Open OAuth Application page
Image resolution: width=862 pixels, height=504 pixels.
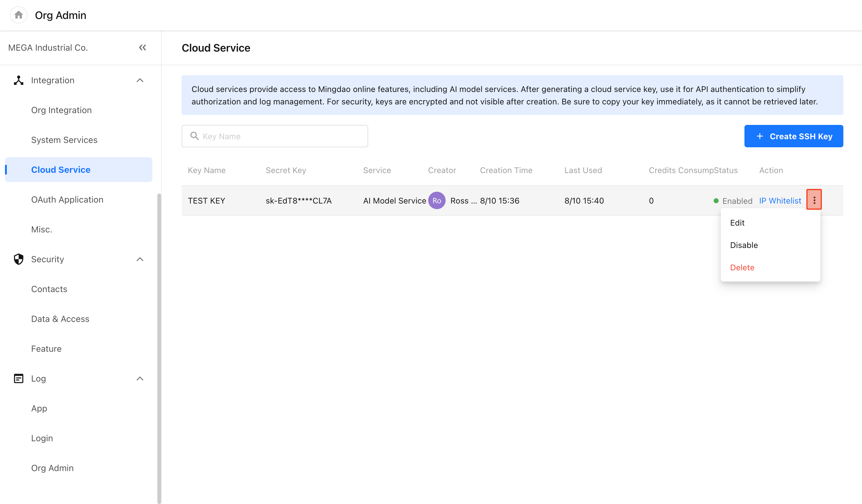point(67,199)
